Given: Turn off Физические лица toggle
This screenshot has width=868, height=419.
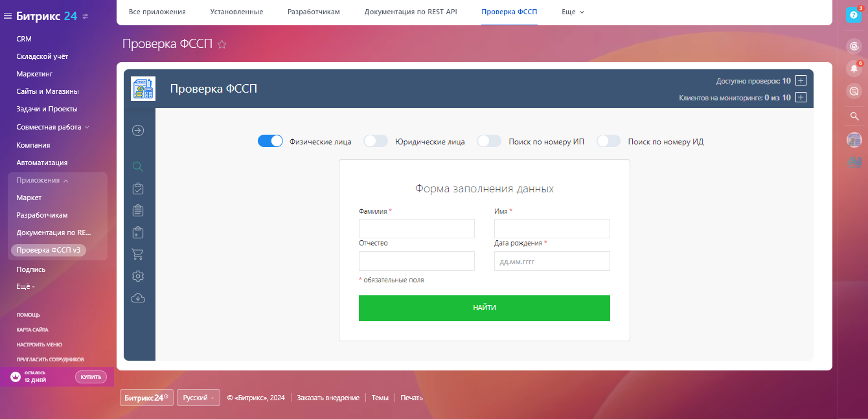Looking at the screenshot, I should pyautogui.click(x=270, y=141).
